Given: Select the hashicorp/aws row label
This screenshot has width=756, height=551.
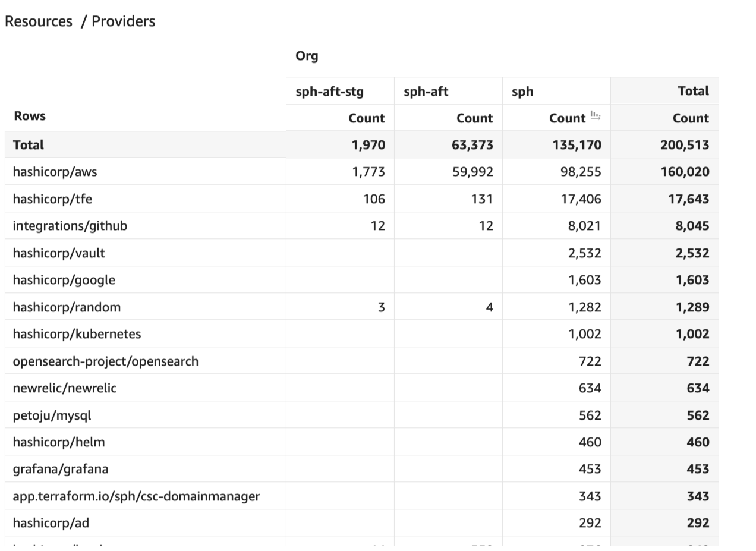Looking at the screenshot, I should 55,172.
